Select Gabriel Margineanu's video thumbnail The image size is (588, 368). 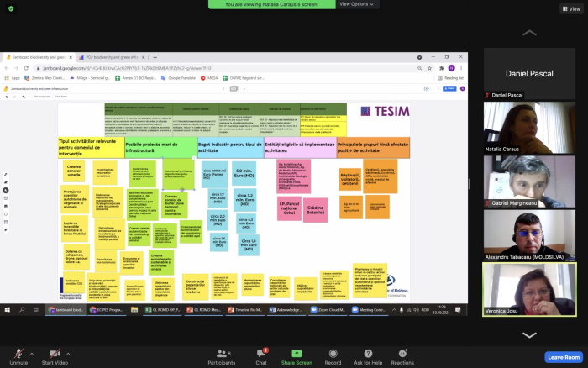529,181
